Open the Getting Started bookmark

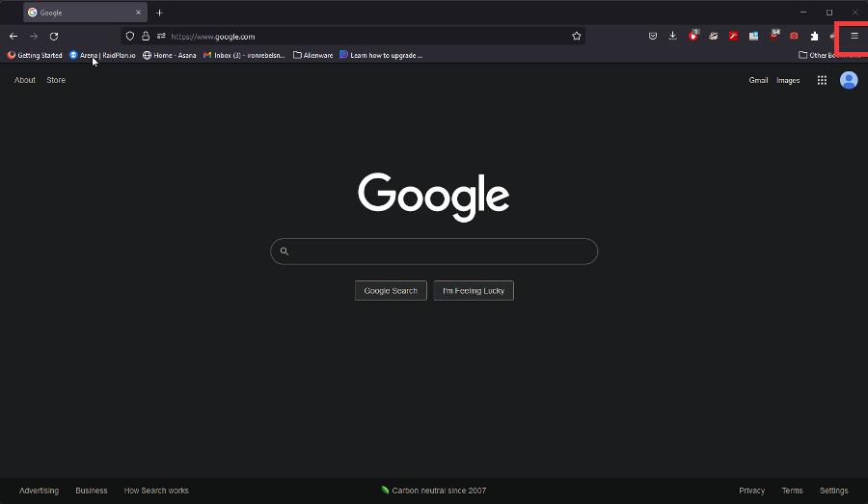pyautogui.click(x=35, y=55)
